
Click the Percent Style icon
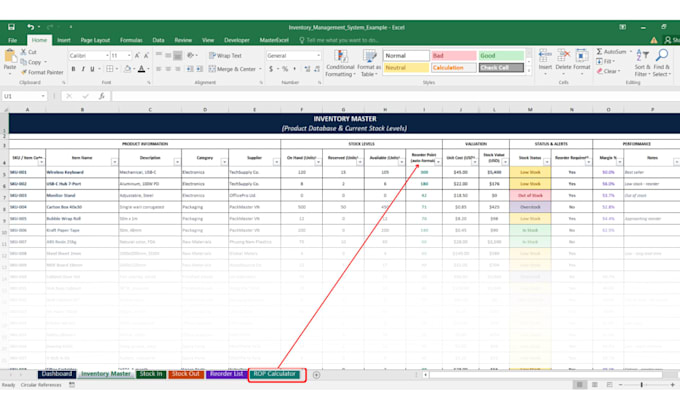285,69
